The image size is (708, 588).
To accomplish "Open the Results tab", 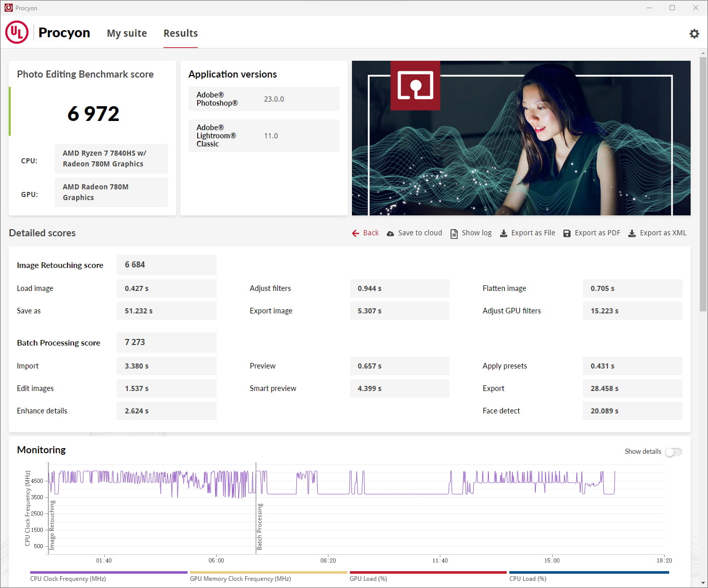I will [x=180, y=33].
